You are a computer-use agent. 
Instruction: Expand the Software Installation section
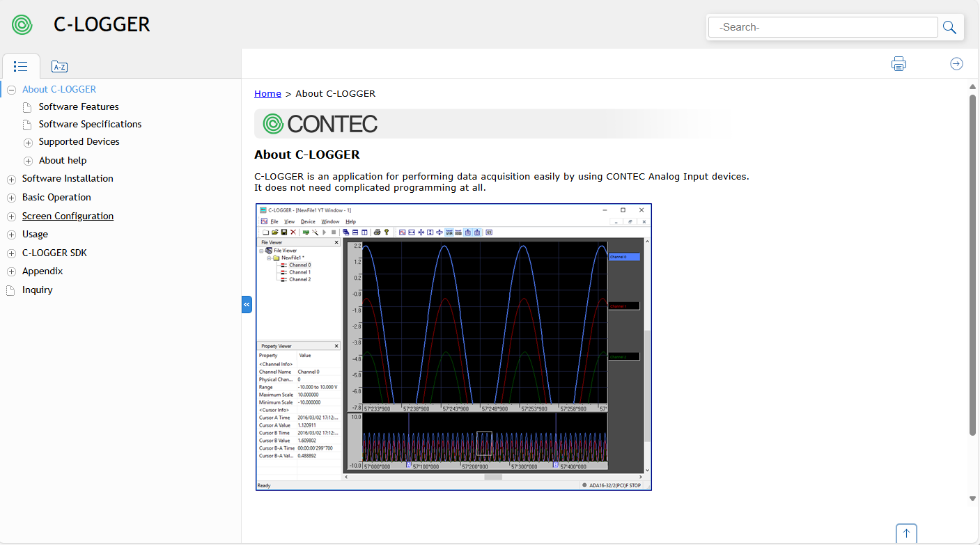11,179
